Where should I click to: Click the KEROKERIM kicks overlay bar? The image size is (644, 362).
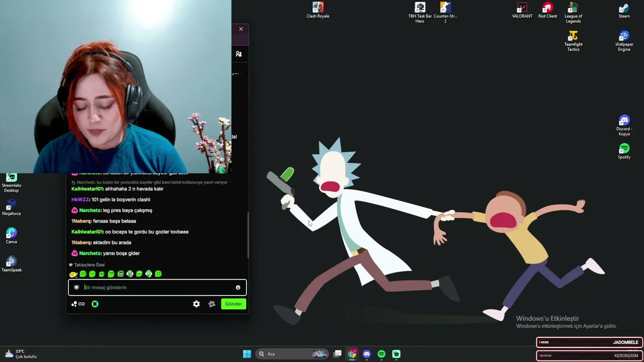pos(589,356)
